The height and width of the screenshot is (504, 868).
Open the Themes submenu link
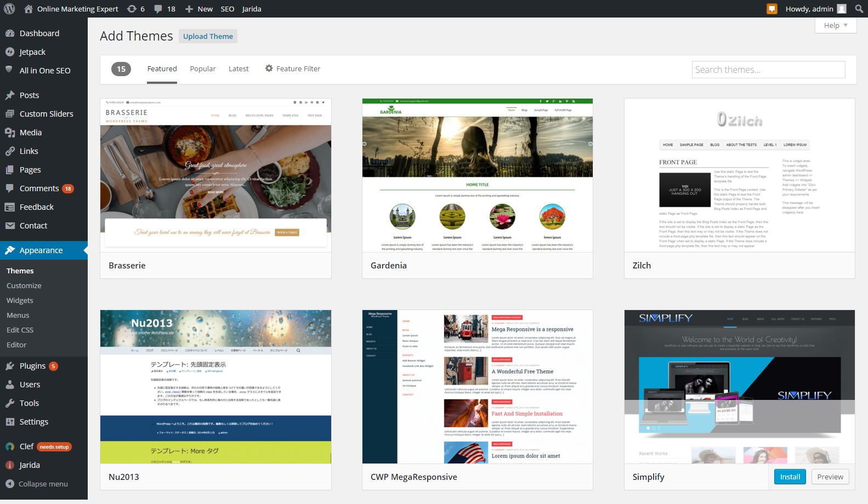click(x=20, y=271)
